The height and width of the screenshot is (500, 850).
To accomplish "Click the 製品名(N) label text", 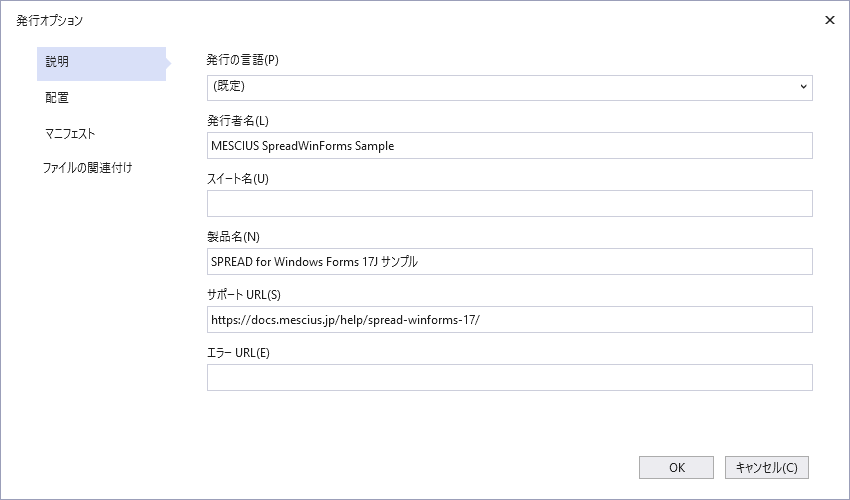I will click(x=233, y=237).
